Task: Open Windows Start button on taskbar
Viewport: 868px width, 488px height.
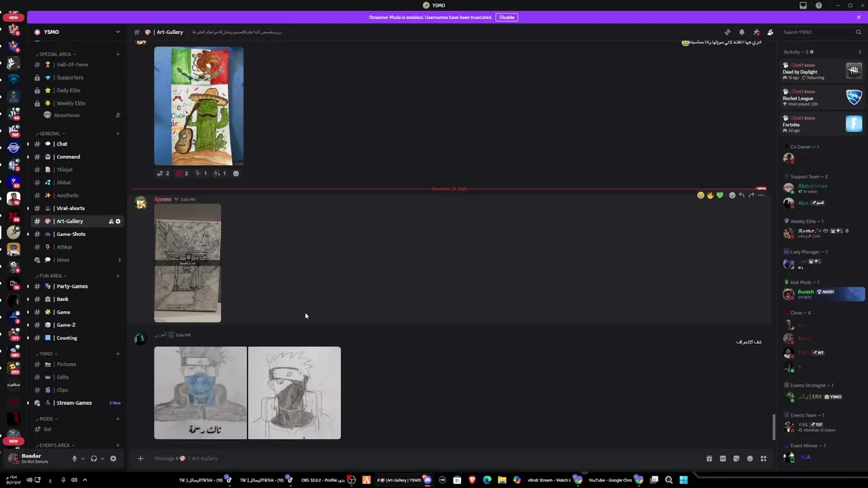Action: click(x=684, y=480)
